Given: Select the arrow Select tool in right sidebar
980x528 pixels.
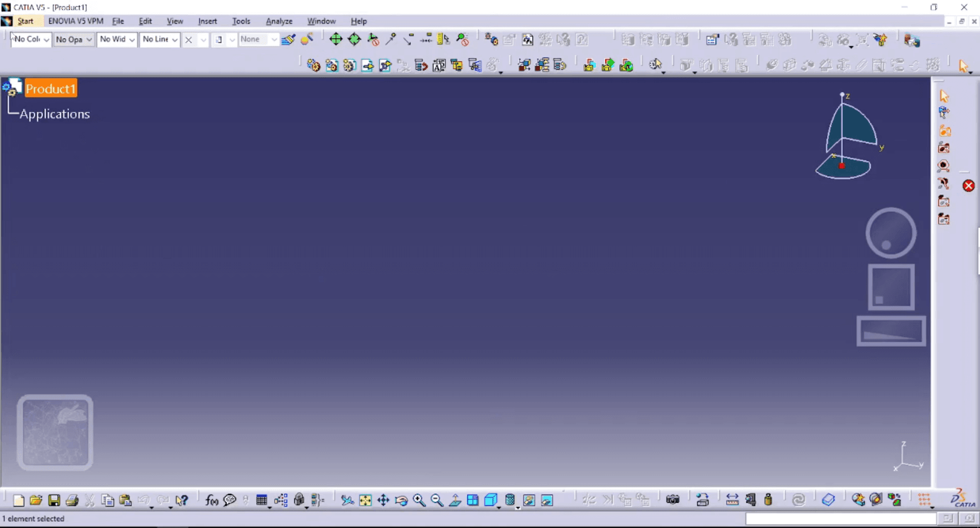Looking at the screenshot, I should pyautogui.click(x=944, y=95).
